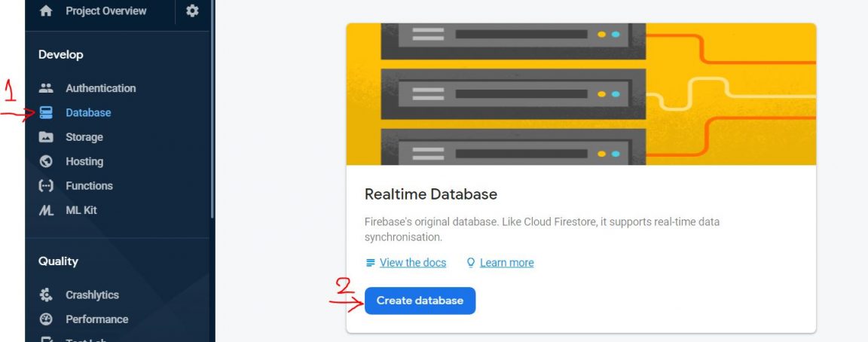Open the View the docs link
Screen dimensions: 868x342
click(412, 263)
